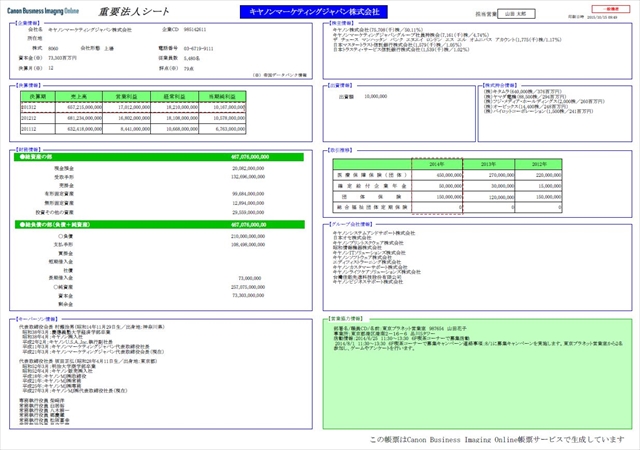
Task: Click the 決算情報 section heading
Action: (x=27, y=85)
